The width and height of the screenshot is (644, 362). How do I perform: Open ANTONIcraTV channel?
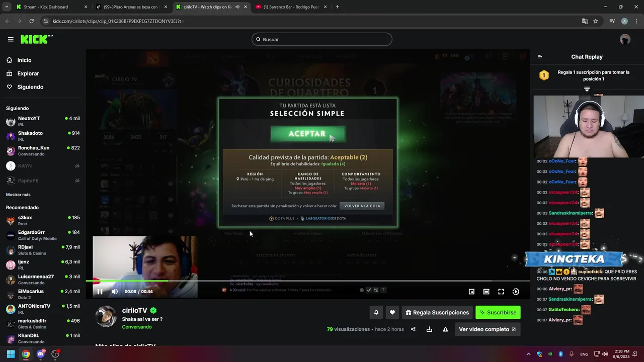click(x=43, y=309)
